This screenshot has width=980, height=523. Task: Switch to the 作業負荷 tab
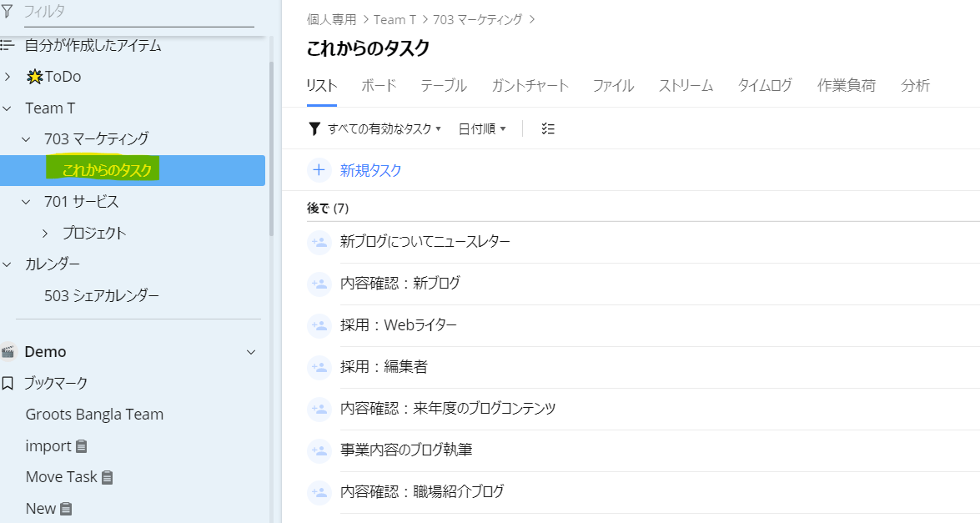847,86
